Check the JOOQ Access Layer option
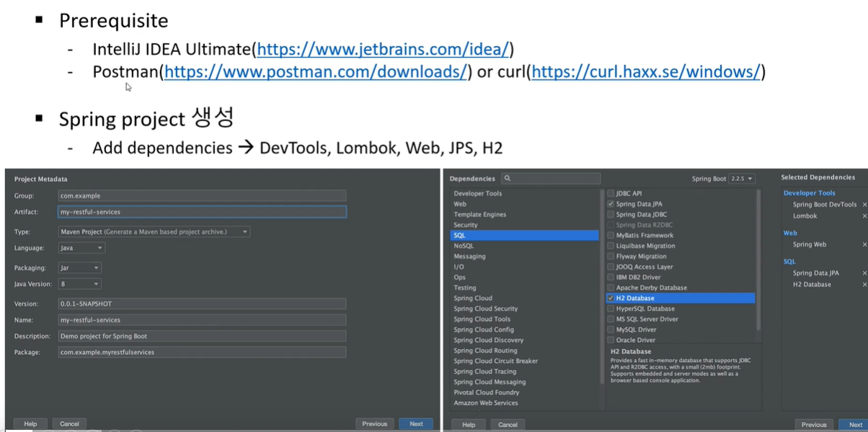Screen dimensions: 868x432 point(611,267)
